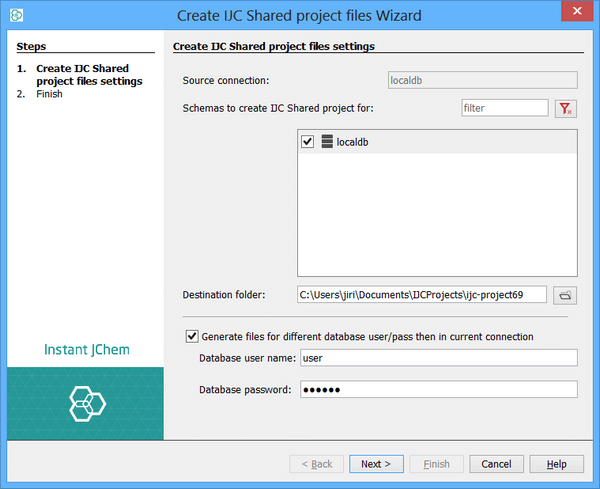This screenshot has height=489, width=600.
Task: Click the Instant JChem hexagon logo
Action: (85, 402)
